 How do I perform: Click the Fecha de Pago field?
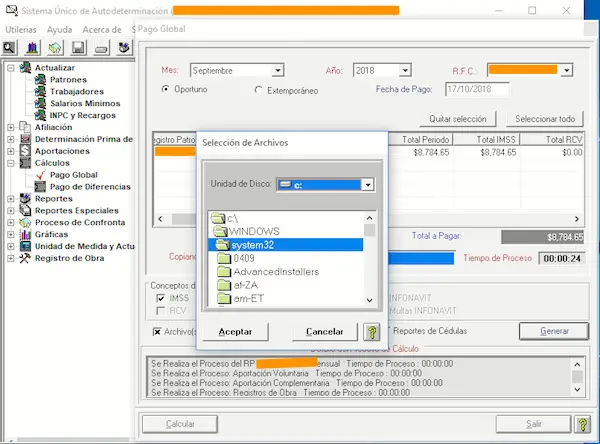tap(477, 89)
